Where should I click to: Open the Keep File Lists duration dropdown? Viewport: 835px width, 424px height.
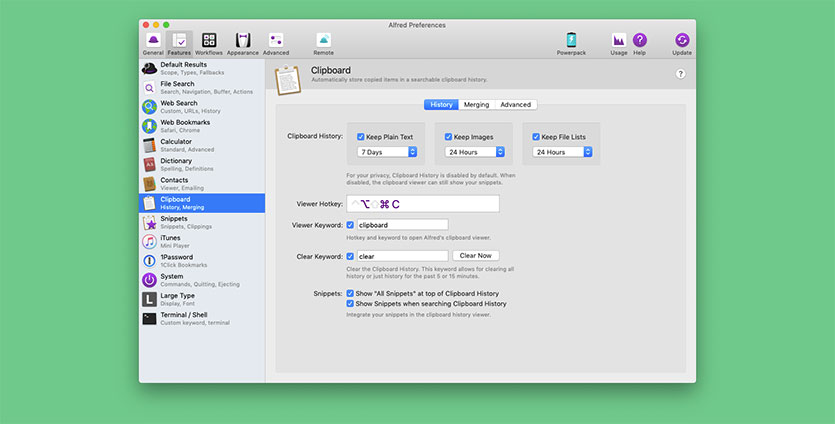[562, 152]
